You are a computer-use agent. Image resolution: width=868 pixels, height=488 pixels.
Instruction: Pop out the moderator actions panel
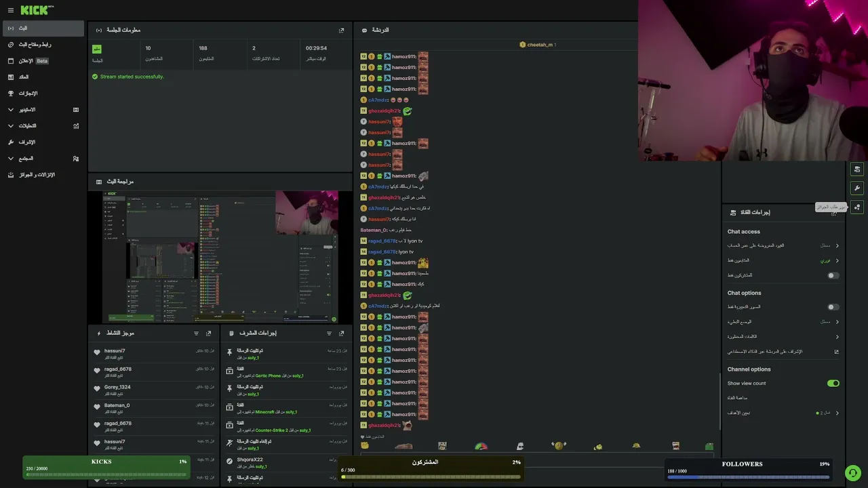pos(342,333)
